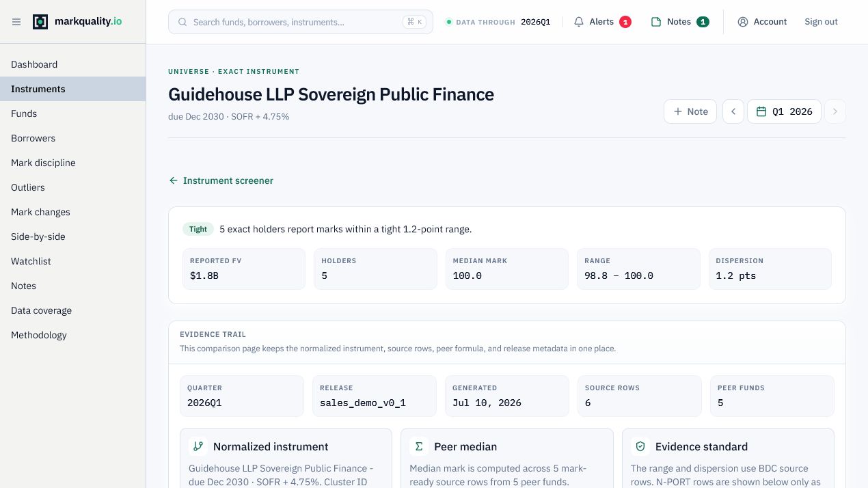
Task: Click the Source rows 6 card
Action: 639,396
